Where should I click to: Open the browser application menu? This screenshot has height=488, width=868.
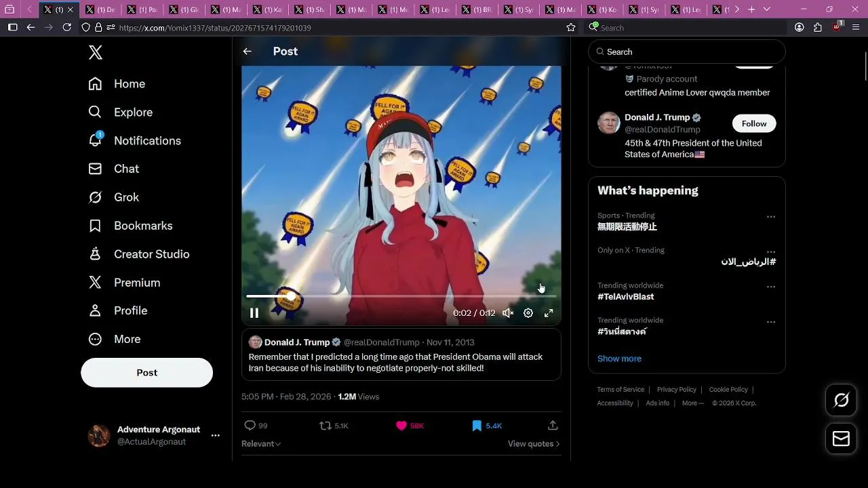click(x=856, y=27)
